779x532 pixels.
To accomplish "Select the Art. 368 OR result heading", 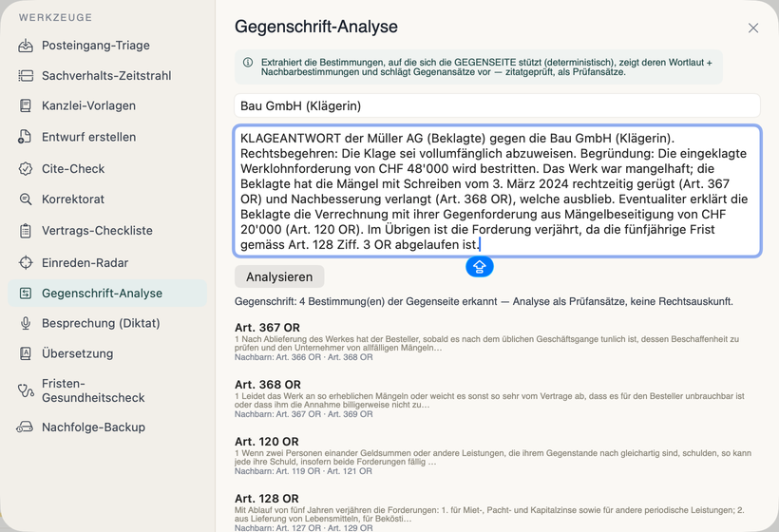I will 268,385.
